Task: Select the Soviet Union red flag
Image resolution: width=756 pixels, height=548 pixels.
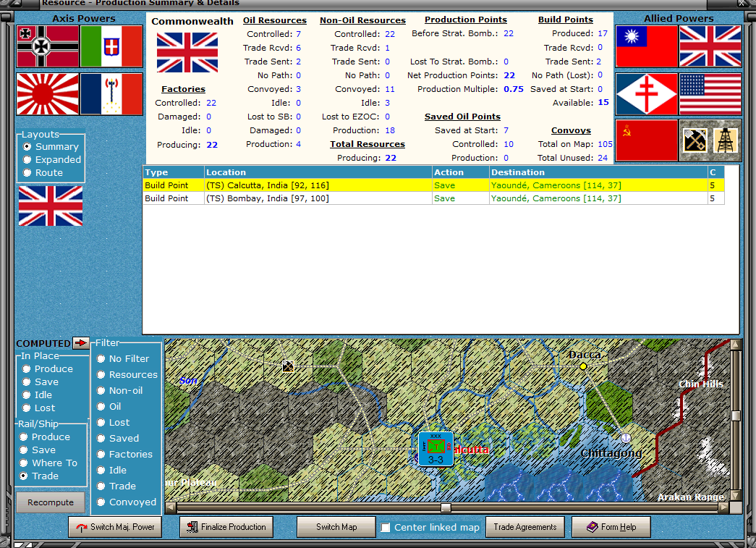Action: (646, 140)
